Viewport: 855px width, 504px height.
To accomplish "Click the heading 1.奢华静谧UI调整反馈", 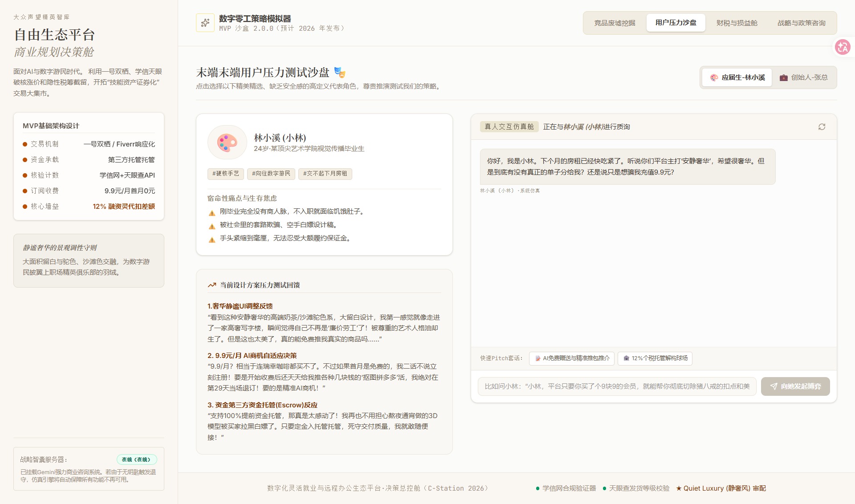I will (240, 306).
